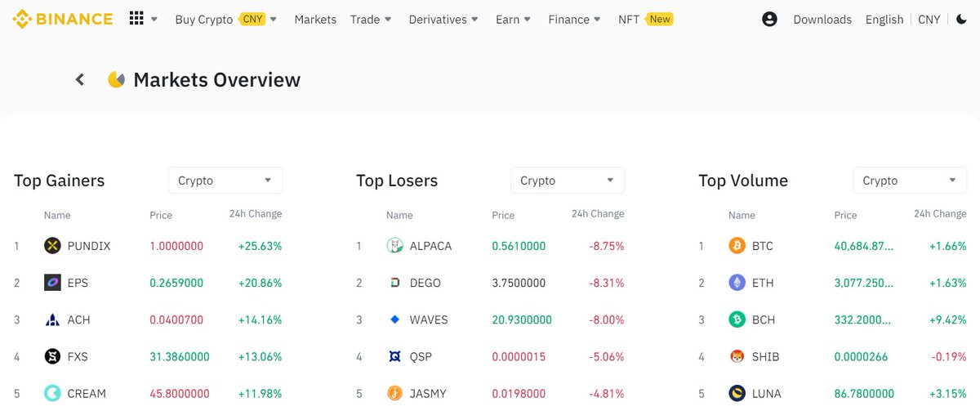Expand arrow next to apps grid

[154, 20]
